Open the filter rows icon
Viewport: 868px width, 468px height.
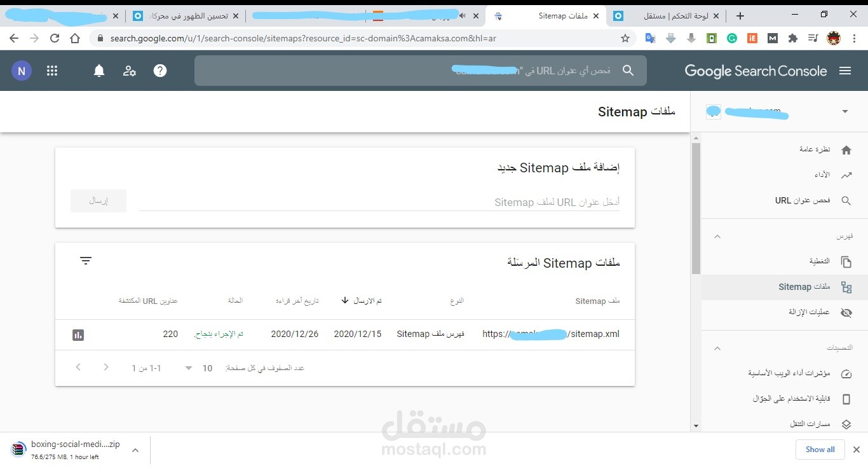coord(86,261)
